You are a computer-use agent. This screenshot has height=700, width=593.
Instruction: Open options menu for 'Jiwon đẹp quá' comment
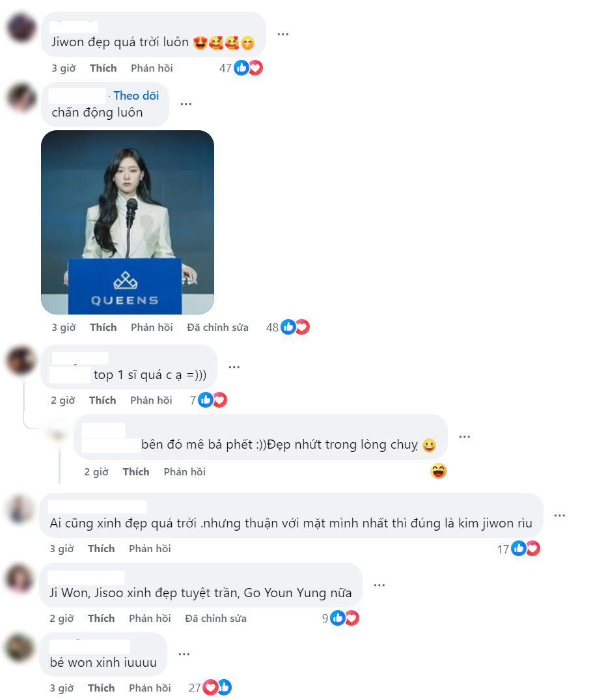coord(283,35)
